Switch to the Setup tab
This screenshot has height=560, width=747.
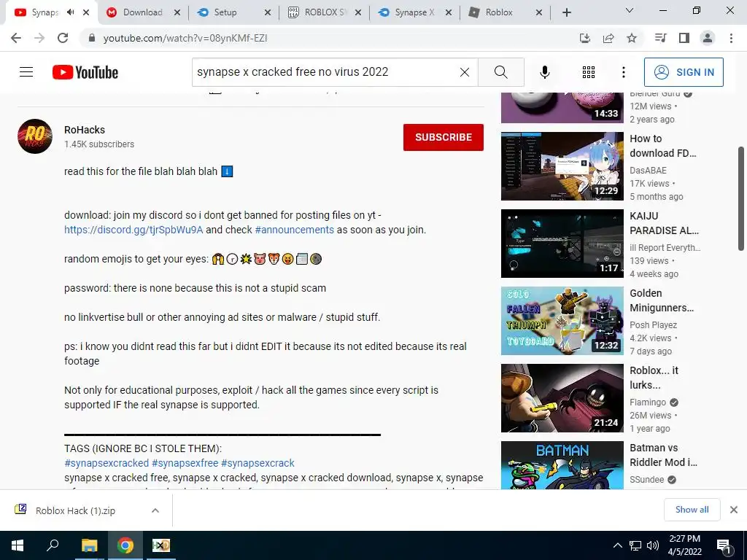point(233,12)
